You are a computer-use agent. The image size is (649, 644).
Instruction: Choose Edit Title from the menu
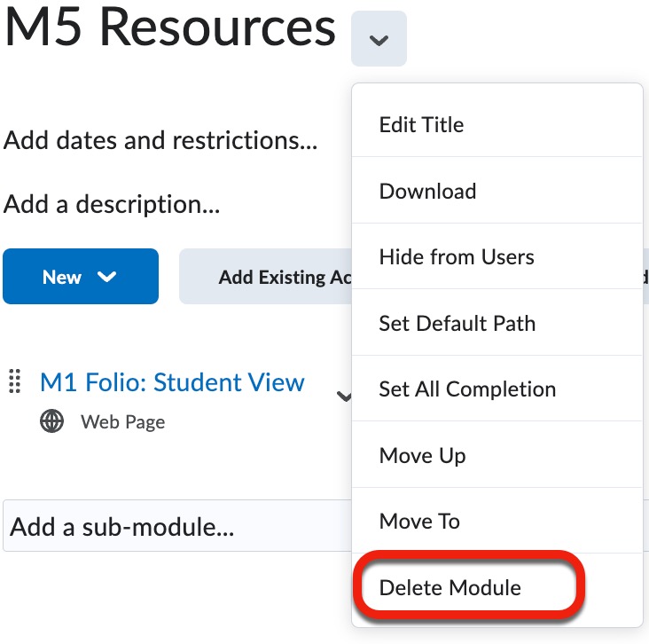coord(421,125)
